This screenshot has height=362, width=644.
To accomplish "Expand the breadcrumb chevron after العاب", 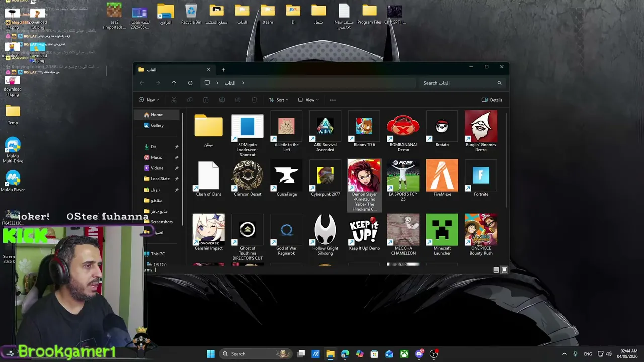I will [243, 83].
